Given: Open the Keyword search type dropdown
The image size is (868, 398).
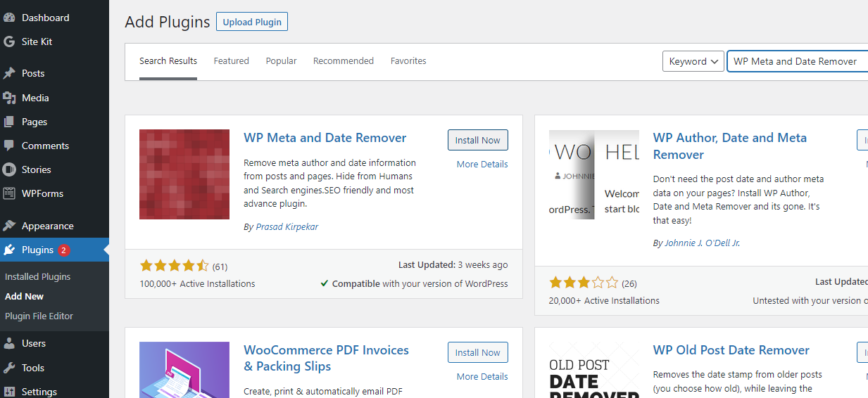Looking at the screenshot, I should 693,61.
